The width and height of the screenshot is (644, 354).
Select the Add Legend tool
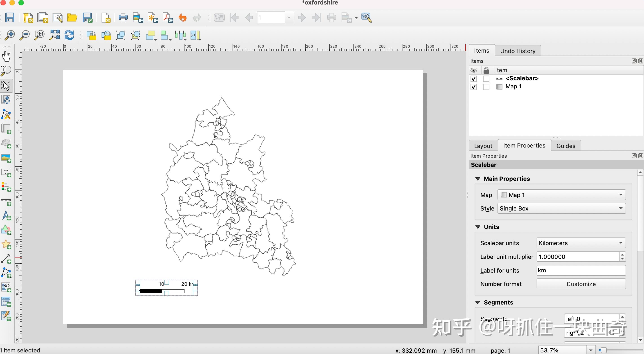[x=6, y=187]
